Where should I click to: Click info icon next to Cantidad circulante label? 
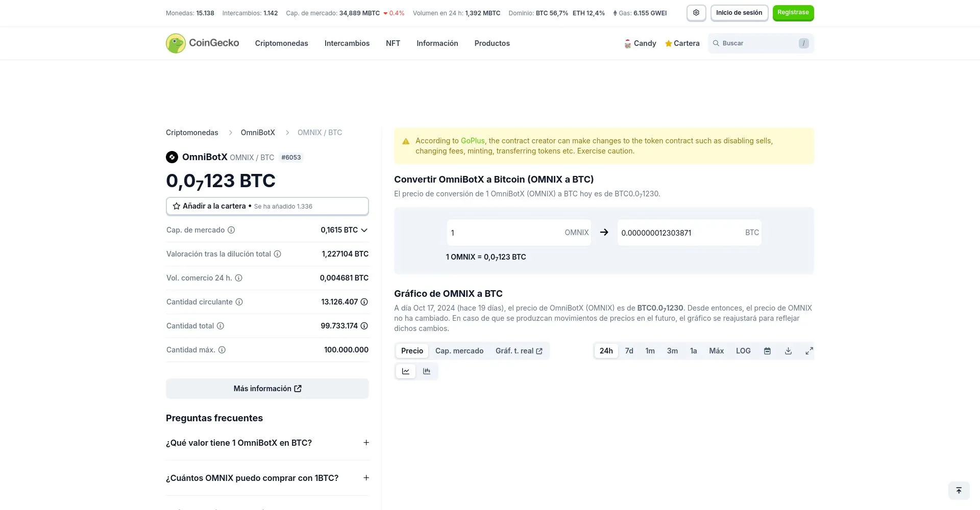(239, 302)
